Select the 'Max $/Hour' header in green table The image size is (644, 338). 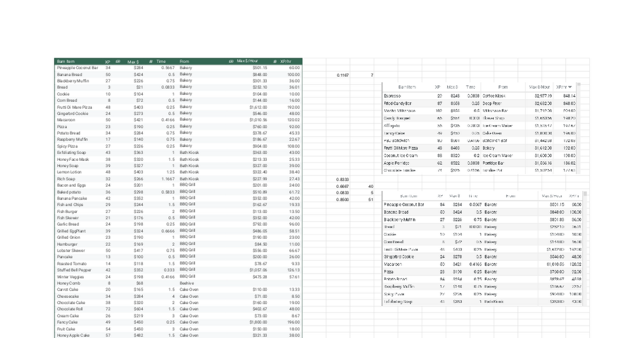(248, 61)
